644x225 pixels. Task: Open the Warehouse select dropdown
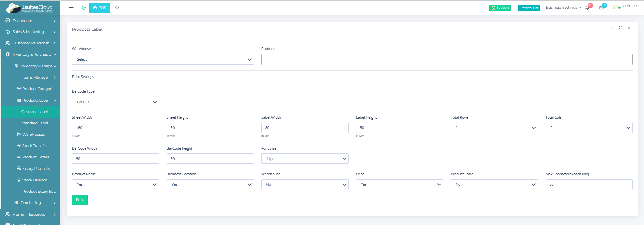[163, 60]
